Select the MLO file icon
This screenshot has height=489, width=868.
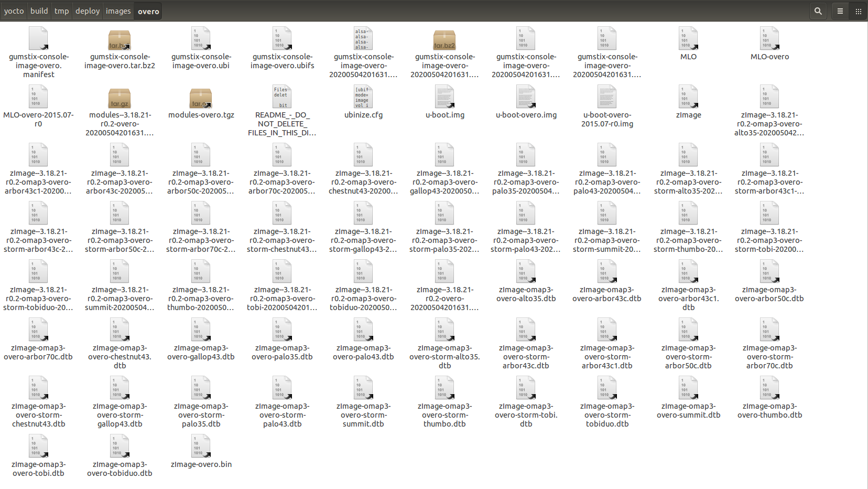688,39
